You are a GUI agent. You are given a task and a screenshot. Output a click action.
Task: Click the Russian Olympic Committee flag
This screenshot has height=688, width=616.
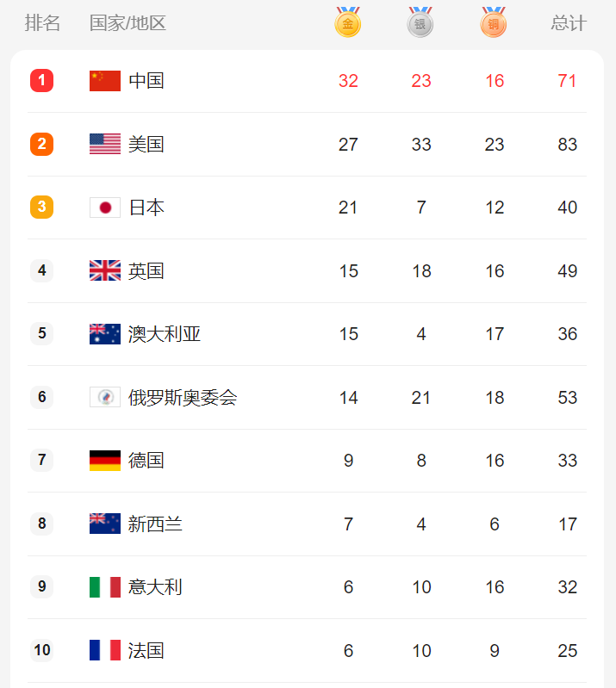click(x=105, y=397)
